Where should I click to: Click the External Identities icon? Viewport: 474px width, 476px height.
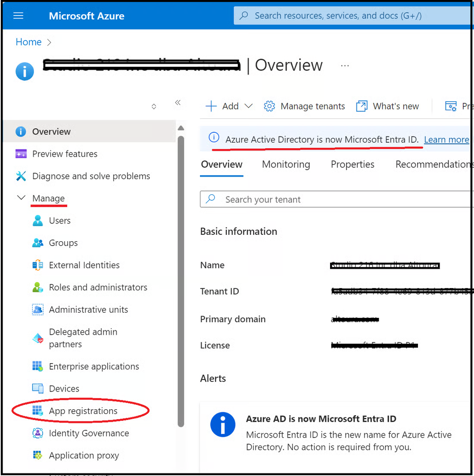point(37,265)
